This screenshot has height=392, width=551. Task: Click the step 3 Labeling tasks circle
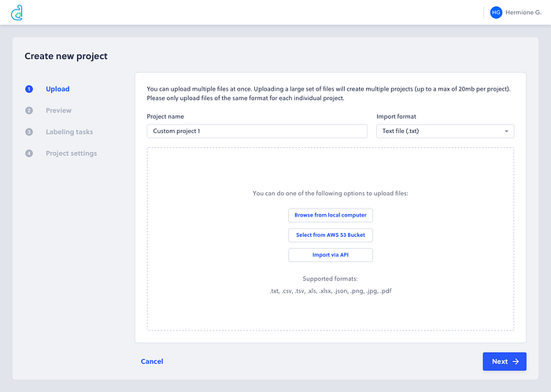[x=29, y=132]
